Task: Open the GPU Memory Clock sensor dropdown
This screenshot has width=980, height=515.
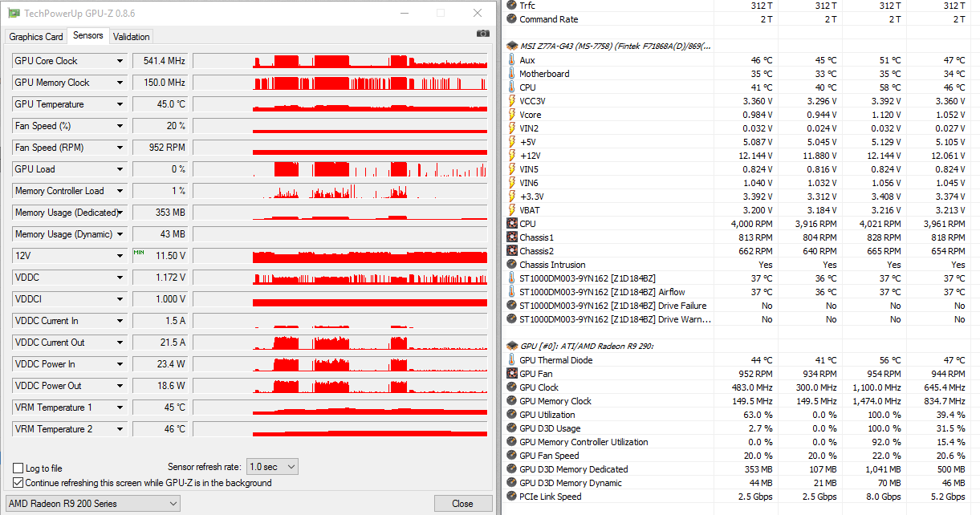Action: pos(120,83)
